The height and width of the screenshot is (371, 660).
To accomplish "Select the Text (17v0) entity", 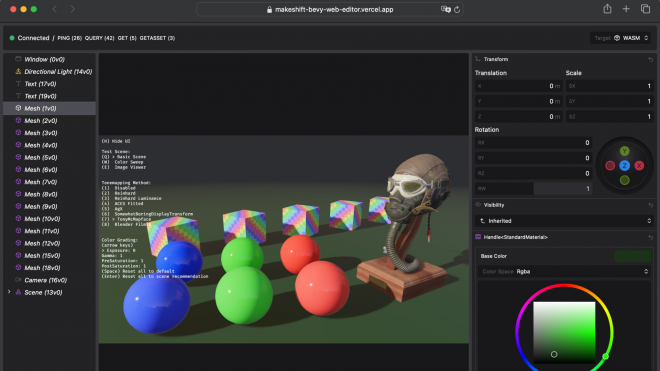I will click(x=49, y=84).
